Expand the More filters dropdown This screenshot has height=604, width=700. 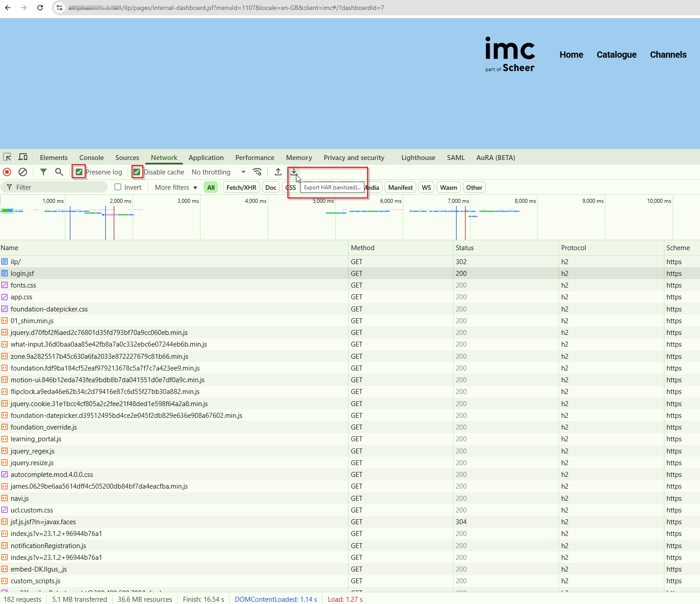point(175,187)
